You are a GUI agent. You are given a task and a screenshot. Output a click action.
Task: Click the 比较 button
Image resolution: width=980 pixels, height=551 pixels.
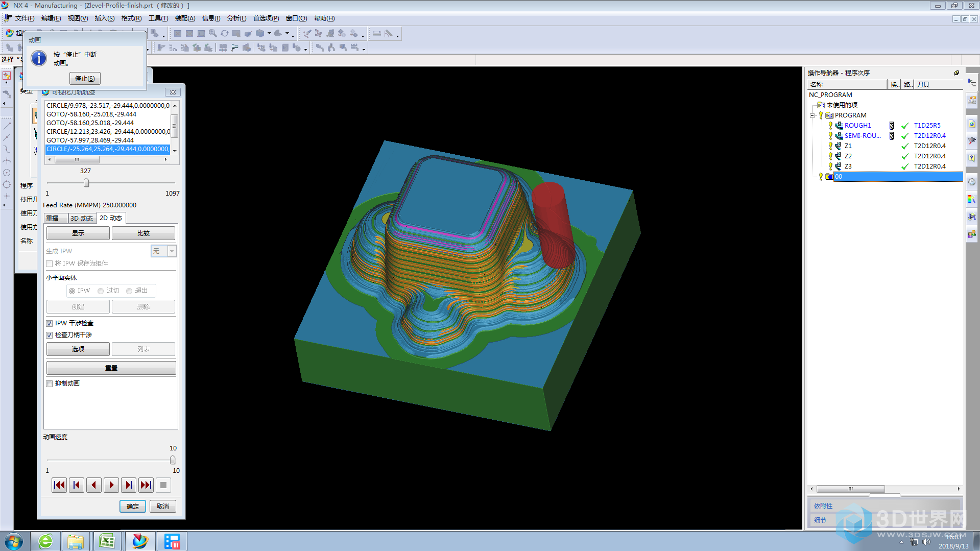click(x=144, y=233)
